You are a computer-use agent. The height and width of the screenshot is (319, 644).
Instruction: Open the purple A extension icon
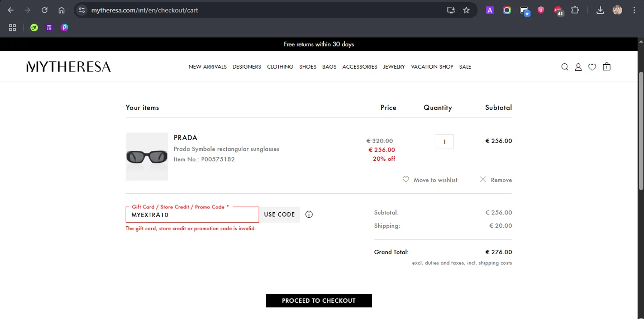coord(490,10)
